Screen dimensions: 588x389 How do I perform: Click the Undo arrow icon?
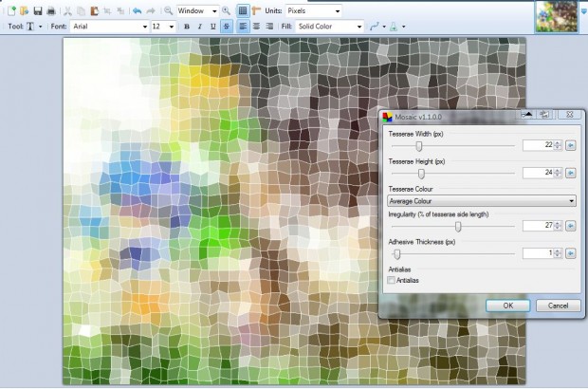[x=138, y=10]
